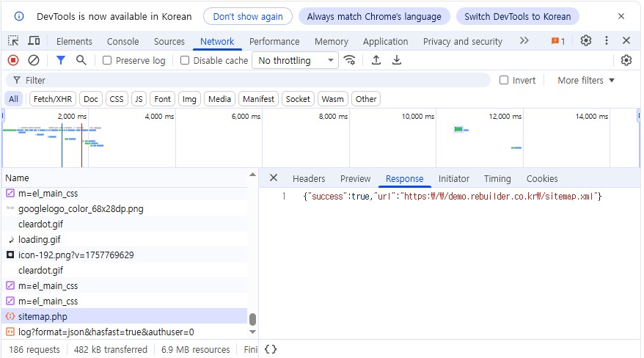This screenshot has height=358, width=644.
Task: Clear the network log
Action: coord(34,60)
